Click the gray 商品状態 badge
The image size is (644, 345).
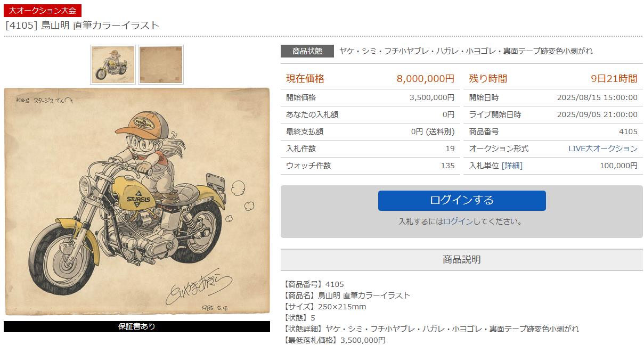pyautogui.click(x=307, y=51)
